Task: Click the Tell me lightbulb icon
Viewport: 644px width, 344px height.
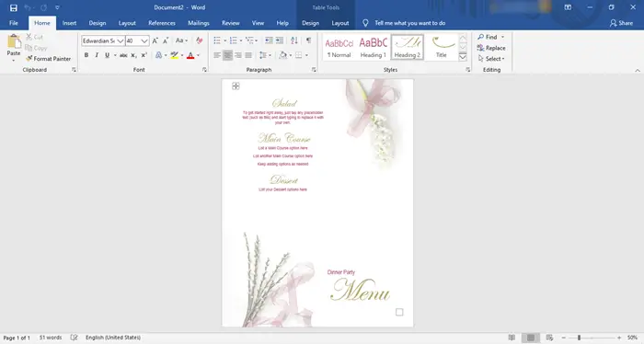Action: [365, 23]
